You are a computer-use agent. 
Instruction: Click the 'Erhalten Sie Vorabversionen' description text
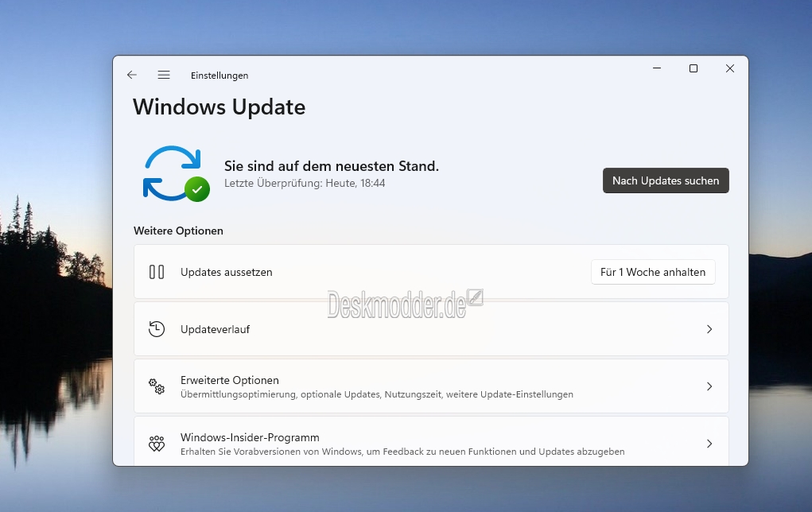402,452
